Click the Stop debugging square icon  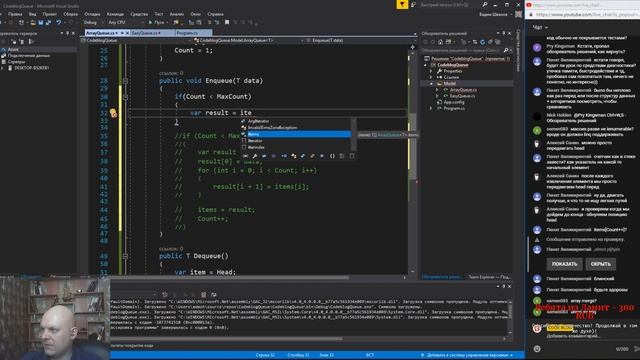point(227,22)
